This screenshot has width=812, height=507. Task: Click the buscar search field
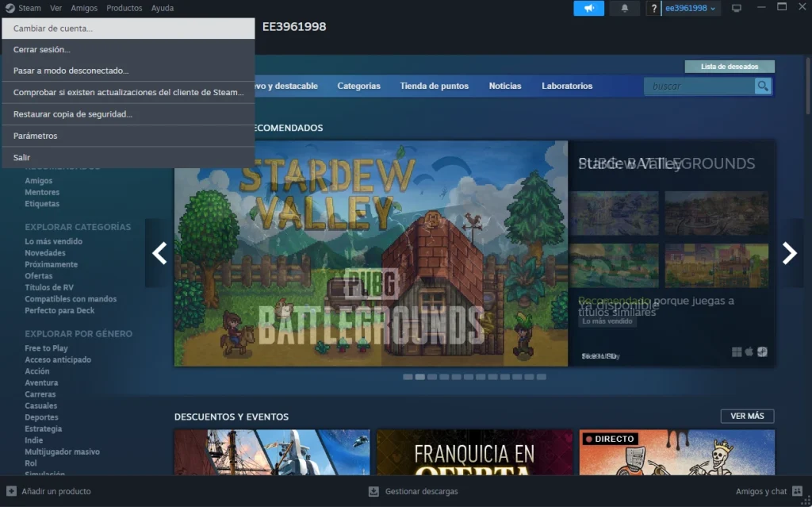click(x=698, y=86)
